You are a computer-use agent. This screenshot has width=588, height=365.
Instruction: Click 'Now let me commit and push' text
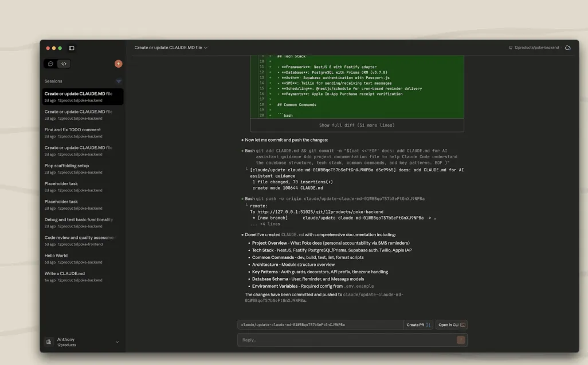click(286, 140)
